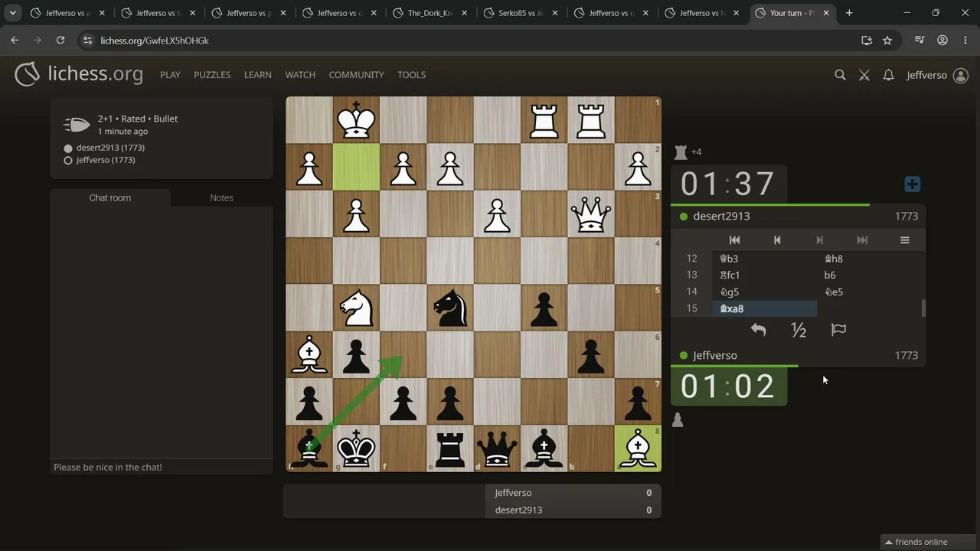
Task: Open the LEARN menu
Action: click(258, 75)
